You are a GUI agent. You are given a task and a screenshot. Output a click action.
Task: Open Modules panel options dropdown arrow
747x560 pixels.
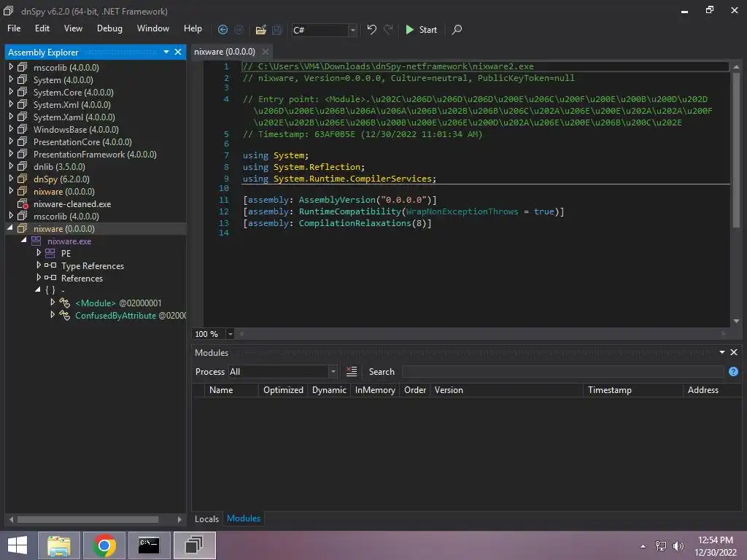pos(721,352)
